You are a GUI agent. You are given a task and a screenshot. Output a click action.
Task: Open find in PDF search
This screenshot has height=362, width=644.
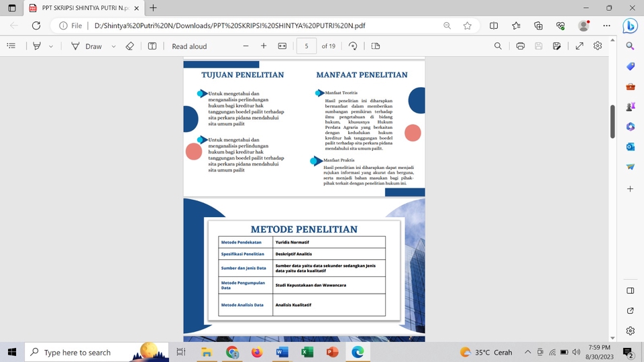[498, 46]
